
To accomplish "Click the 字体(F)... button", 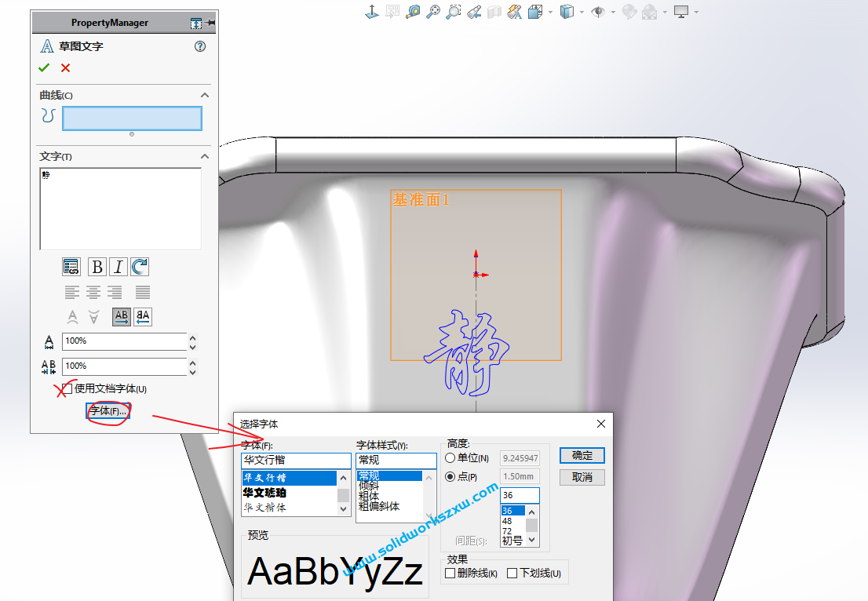I will (x=108, y=411).
